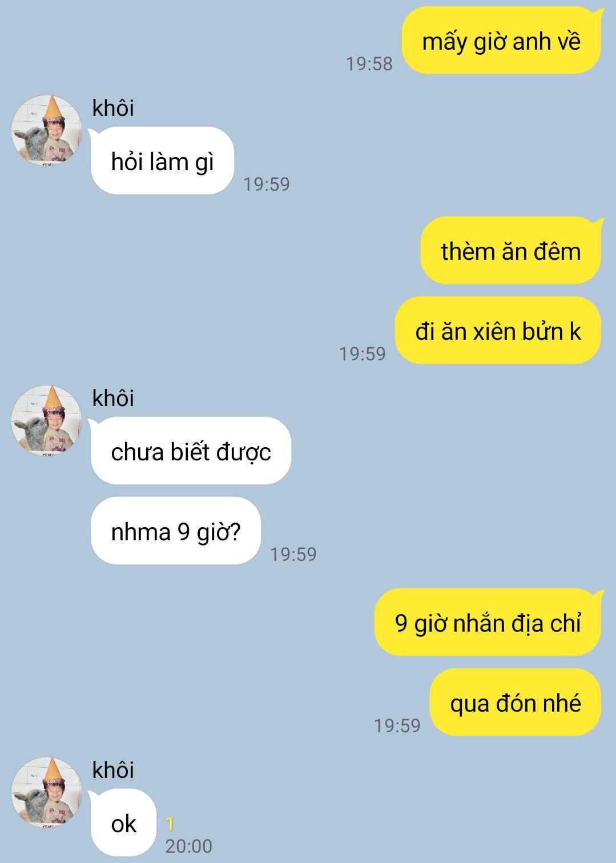616x863 pixels.
Task: Select the "hỏi làm gì" message bubble
Action: tap(162, 161)
